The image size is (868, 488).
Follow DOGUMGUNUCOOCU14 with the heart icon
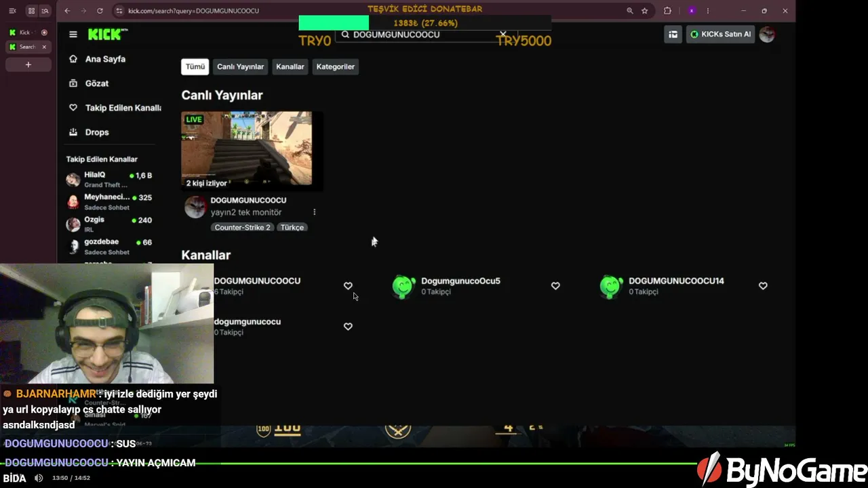[763, 286]
